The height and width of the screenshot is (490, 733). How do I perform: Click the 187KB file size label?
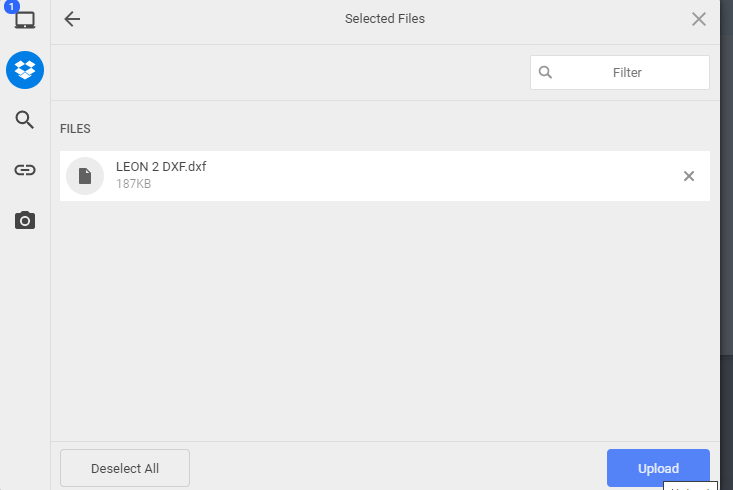[133, 185]
